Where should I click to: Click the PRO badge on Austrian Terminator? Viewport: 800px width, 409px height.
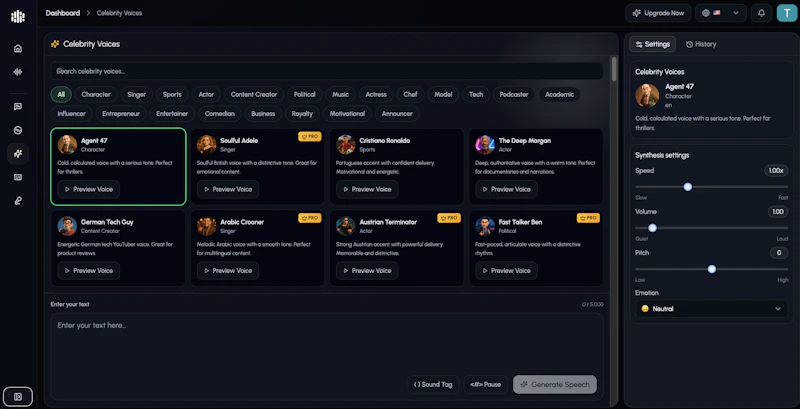[x=449, y=218]
